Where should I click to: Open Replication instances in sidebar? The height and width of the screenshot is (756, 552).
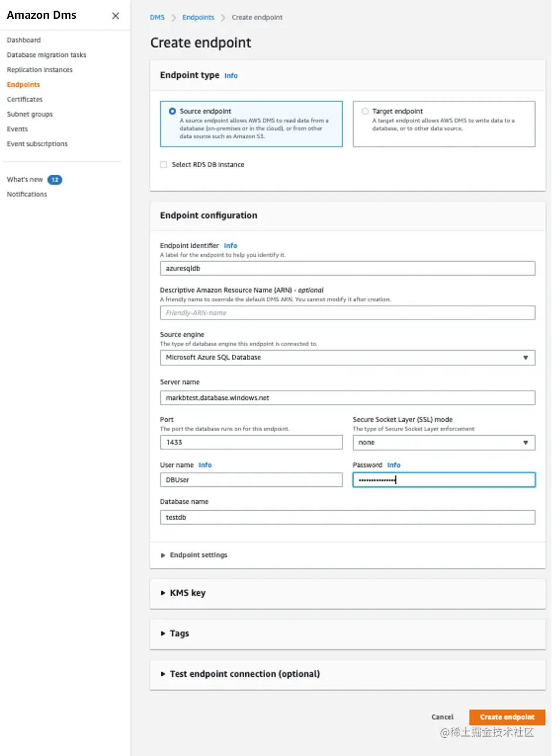39,70
